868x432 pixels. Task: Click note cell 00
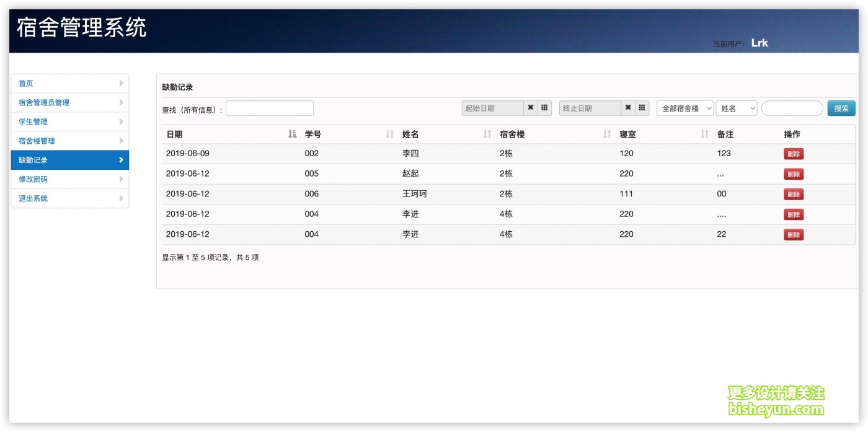point(722,193)
